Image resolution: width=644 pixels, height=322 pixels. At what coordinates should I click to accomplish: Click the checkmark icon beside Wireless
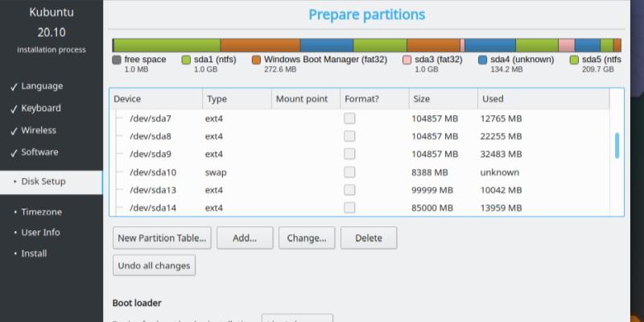[14, 130]
